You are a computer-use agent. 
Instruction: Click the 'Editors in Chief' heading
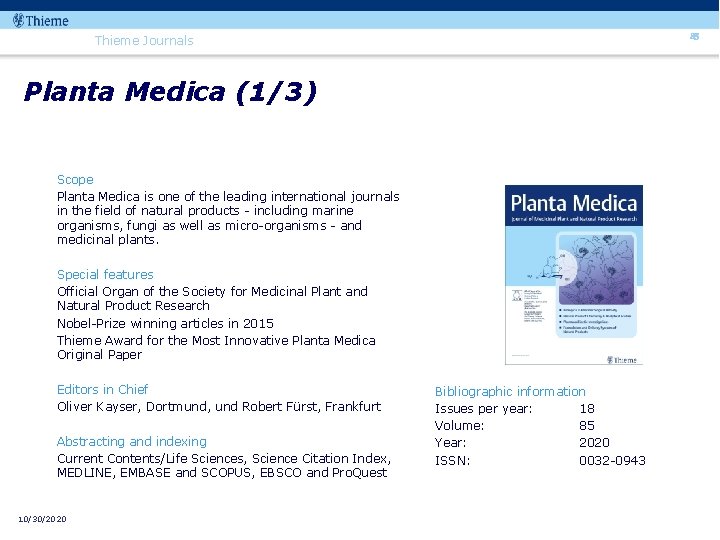[102, 389]
